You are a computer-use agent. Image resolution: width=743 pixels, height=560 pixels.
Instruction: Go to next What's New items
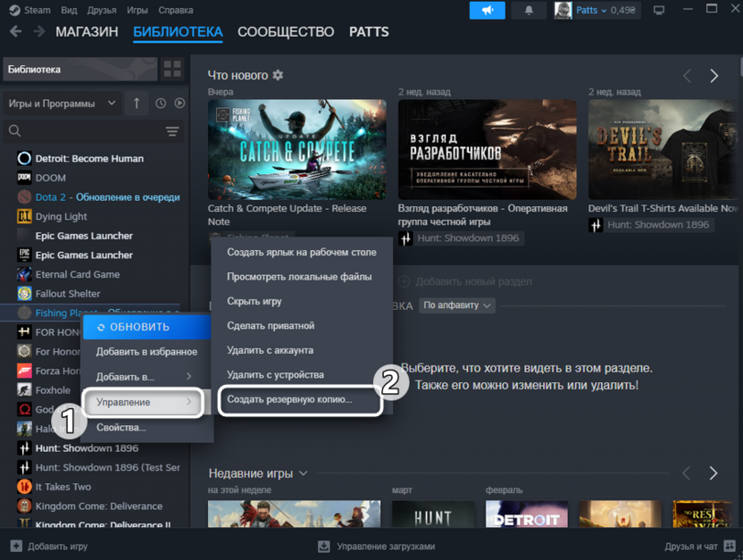[x=714, y=76]
